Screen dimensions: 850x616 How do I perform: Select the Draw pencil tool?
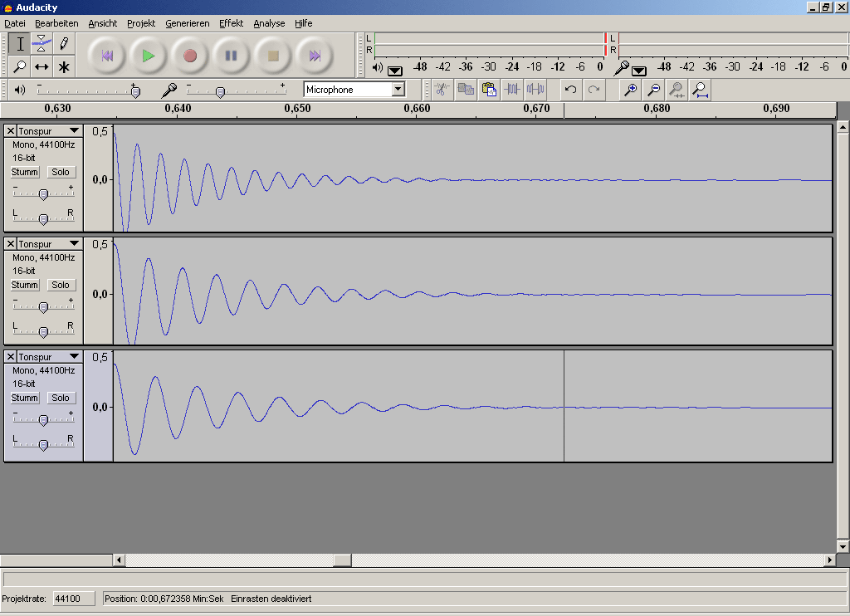64,44
